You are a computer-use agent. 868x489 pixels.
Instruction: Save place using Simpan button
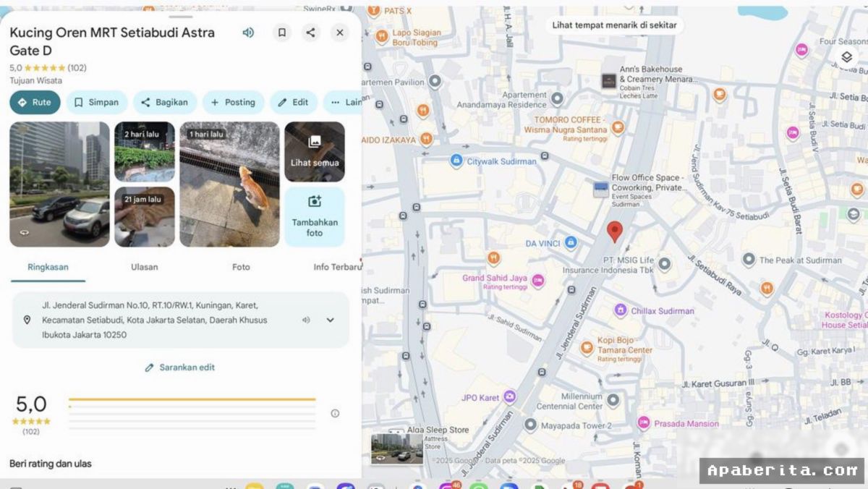[x=97, y=102]
